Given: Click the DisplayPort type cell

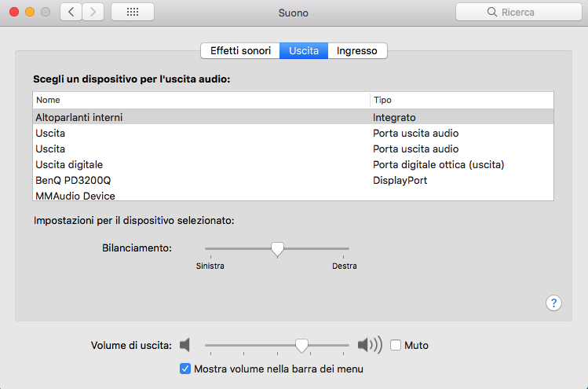Looking at the screenshot, I should point(400,180).
